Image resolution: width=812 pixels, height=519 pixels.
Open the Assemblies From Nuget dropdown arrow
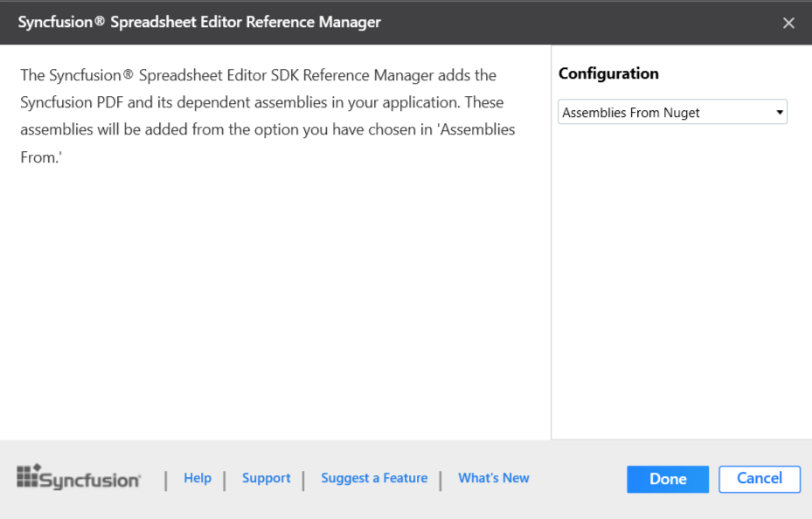tap(777, 112)
